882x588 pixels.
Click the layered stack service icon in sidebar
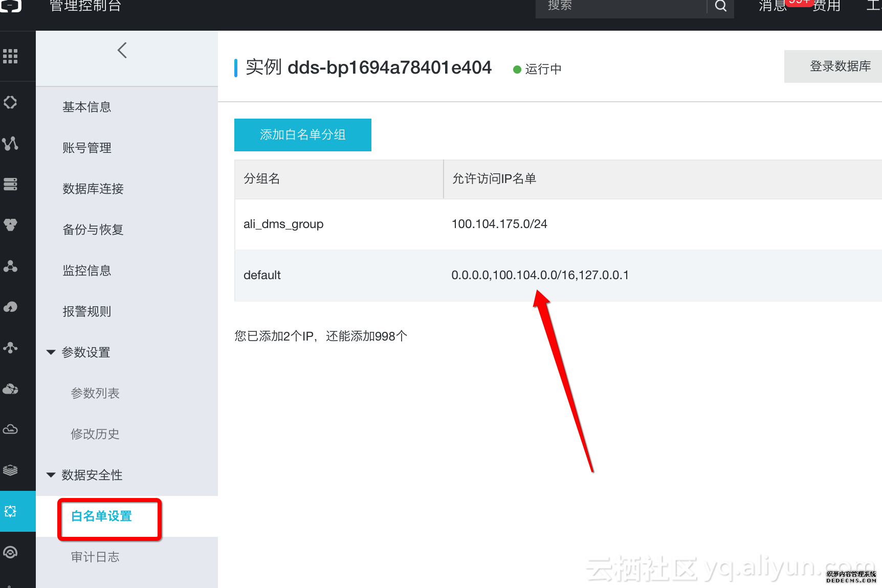point(10,470)
